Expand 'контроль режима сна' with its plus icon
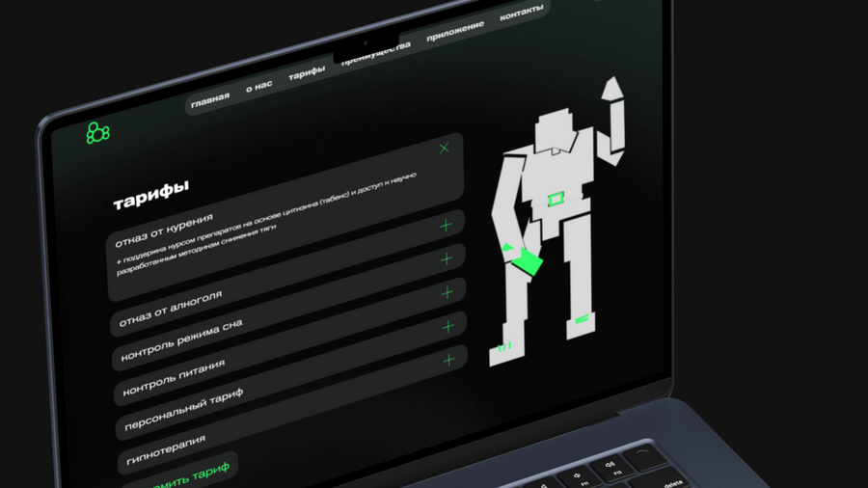868x488 pixels. coord(447,258)
